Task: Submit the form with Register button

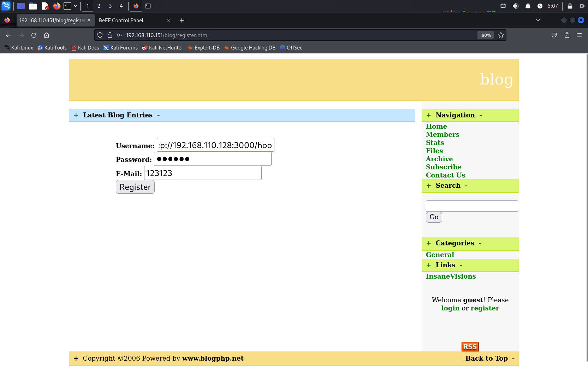Action: pyautogui.click(x=135, y=187)
